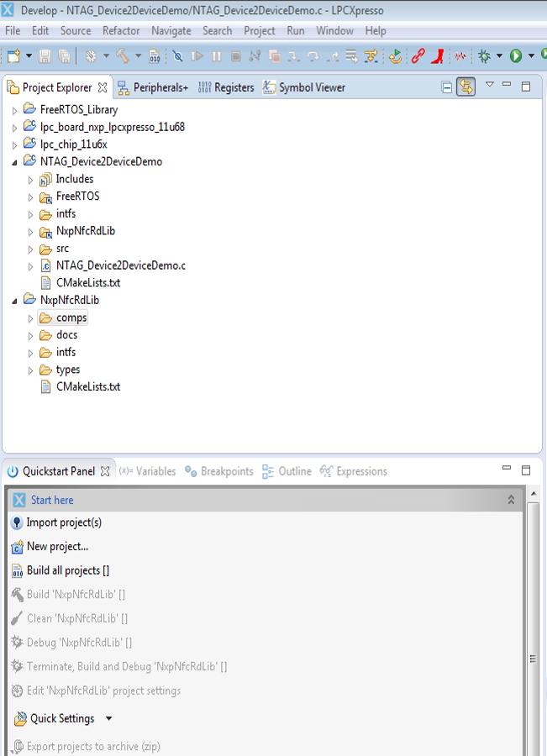Viewport: 547px width, 756px height.
Task: Click the New wizard toolbar icon
Action: pyautogui.click(x=13, y=56)
